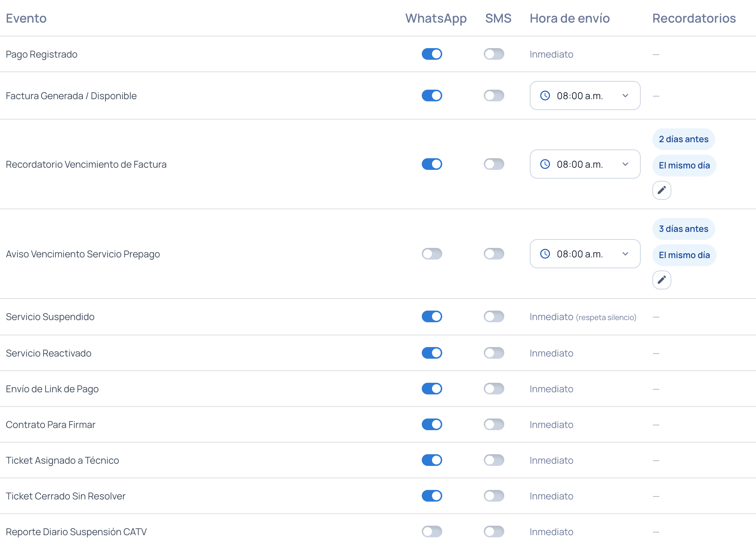Screen dimensions: 756x549
Task: Click the Evento column header
Action: (x=26, y=18)
